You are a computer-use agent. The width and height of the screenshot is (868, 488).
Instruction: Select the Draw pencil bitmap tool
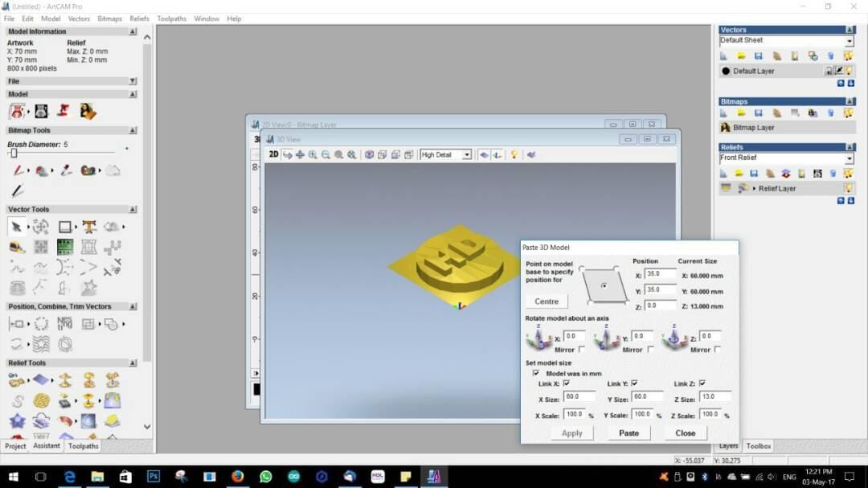17,191
